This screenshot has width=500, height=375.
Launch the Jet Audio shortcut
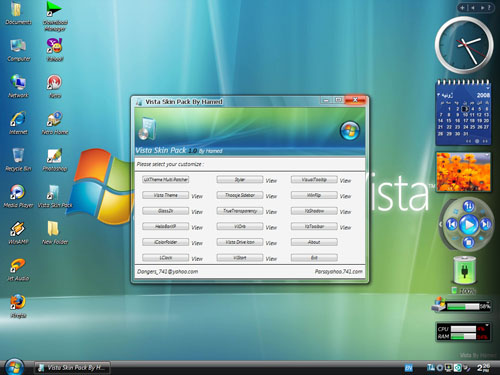18,270
